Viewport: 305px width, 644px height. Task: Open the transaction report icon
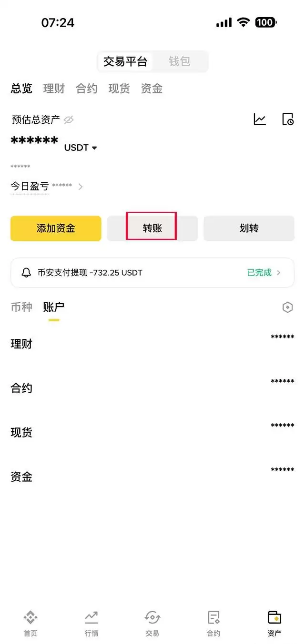click(x=288, y=120)
